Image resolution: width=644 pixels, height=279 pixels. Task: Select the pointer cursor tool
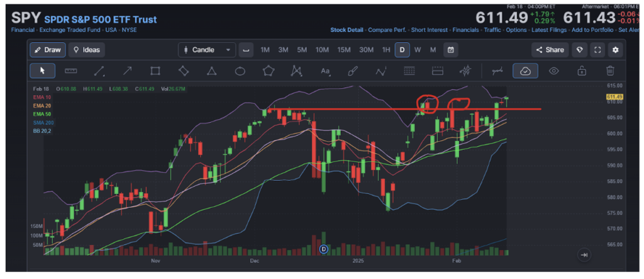click(43, 71)
